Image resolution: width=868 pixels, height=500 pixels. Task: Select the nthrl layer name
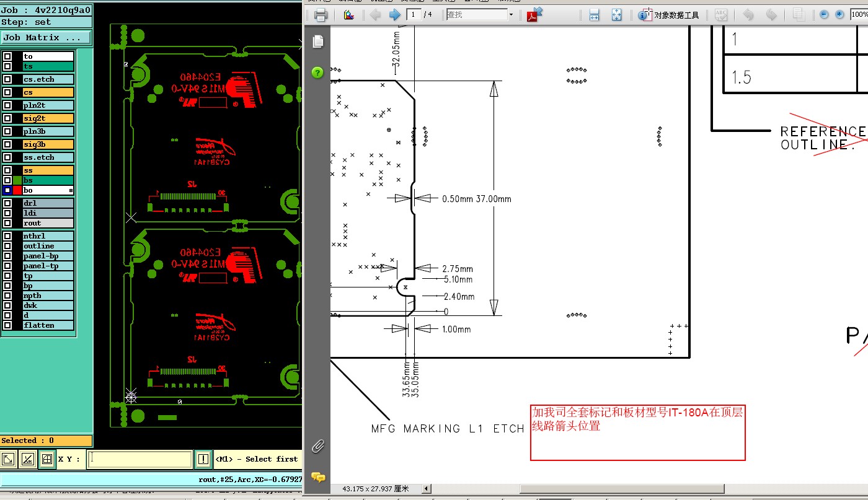click(x=48, y=236)
